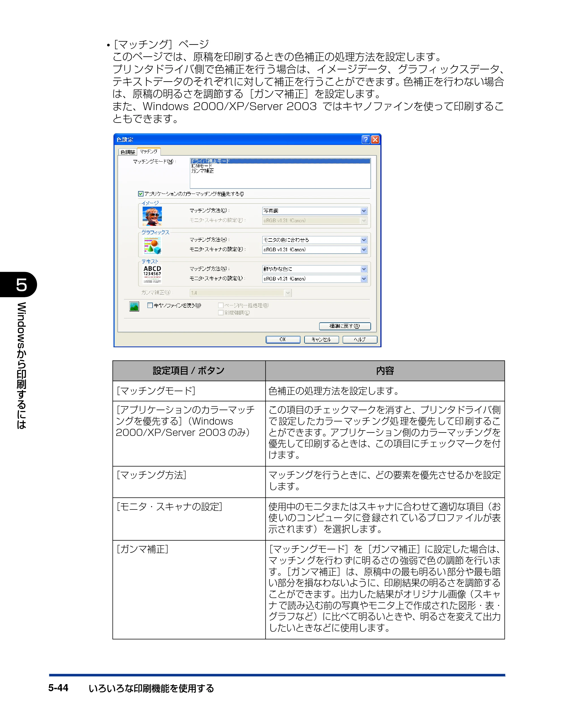Click the マッチングモード list box empty area
Viewport: 566px width, 728px height.
point(280,180)
